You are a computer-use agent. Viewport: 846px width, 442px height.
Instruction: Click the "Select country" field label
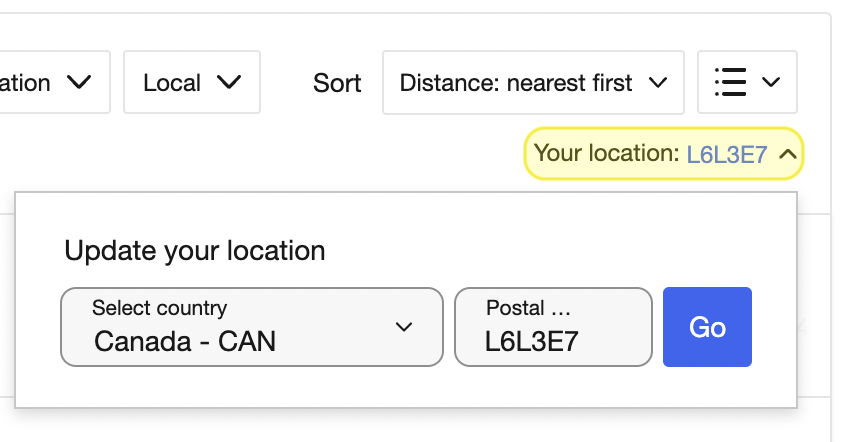tap(160, 308)
